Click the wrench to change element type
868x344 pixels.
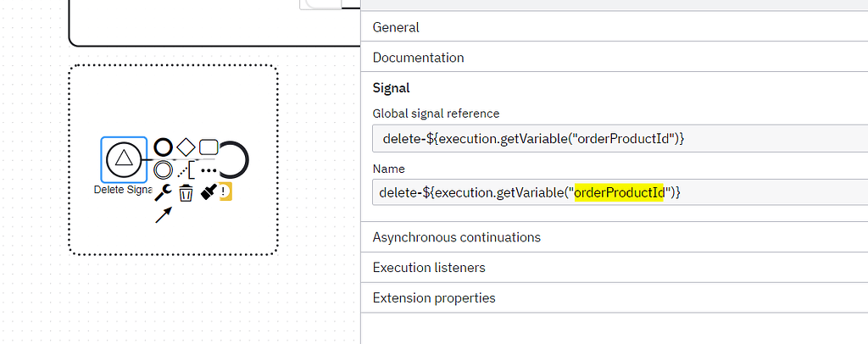163,192
